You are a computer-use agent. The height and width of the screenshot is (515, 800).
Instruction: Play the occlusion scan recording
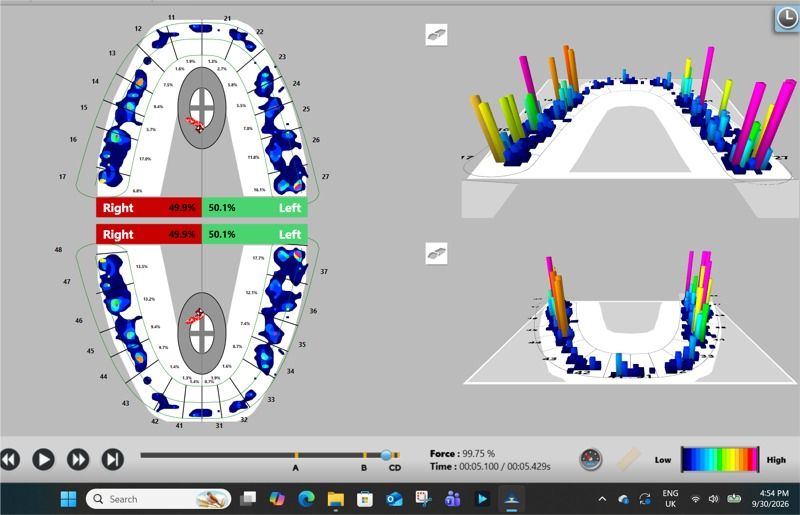[43, 459]
